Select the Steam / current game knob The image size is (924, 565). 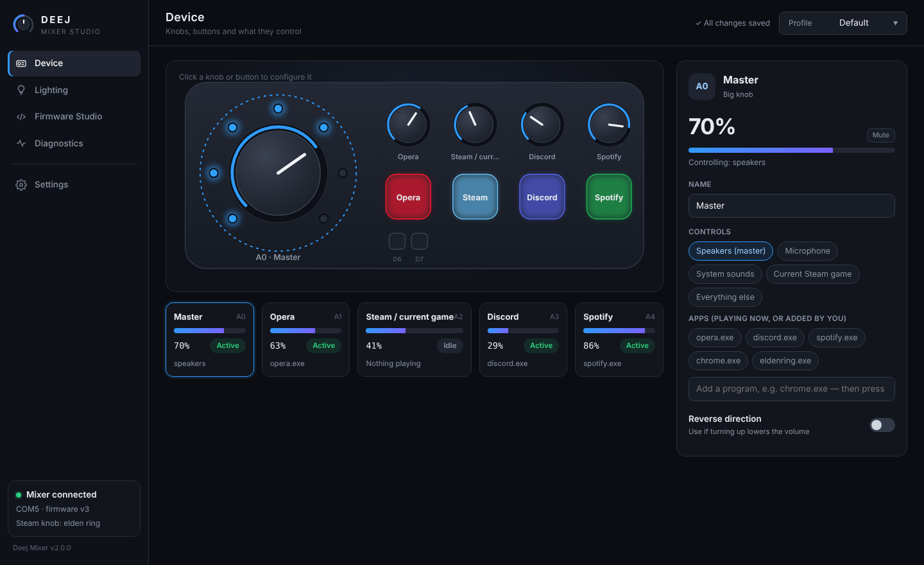tap(475, 125)
